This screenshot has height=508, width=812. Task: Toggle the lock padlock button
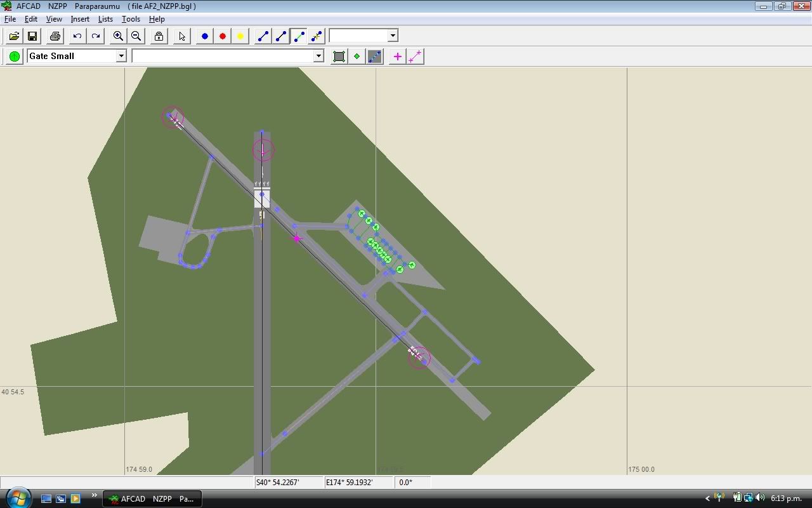pos(159,36)
